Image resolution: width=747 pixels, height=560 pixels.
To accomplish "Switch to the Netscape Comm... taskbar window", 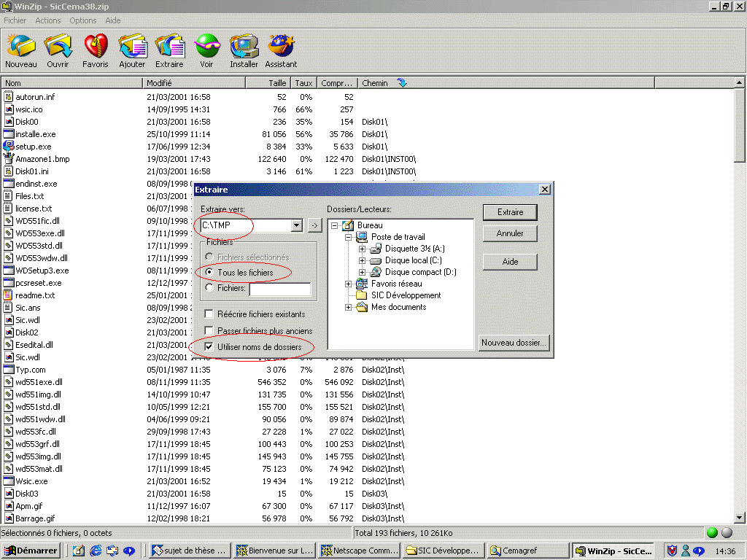I will pyautogui.click(x=360, y=551).
